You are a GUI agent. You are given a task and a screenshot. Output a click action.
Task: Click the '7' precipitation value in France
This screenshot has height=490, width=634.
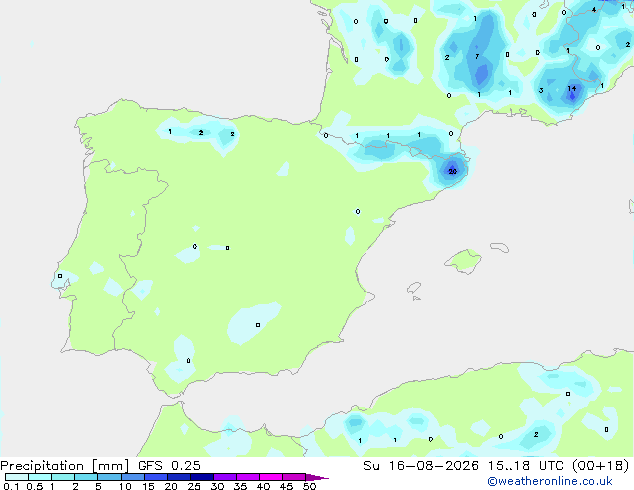(x=477, y=57)
